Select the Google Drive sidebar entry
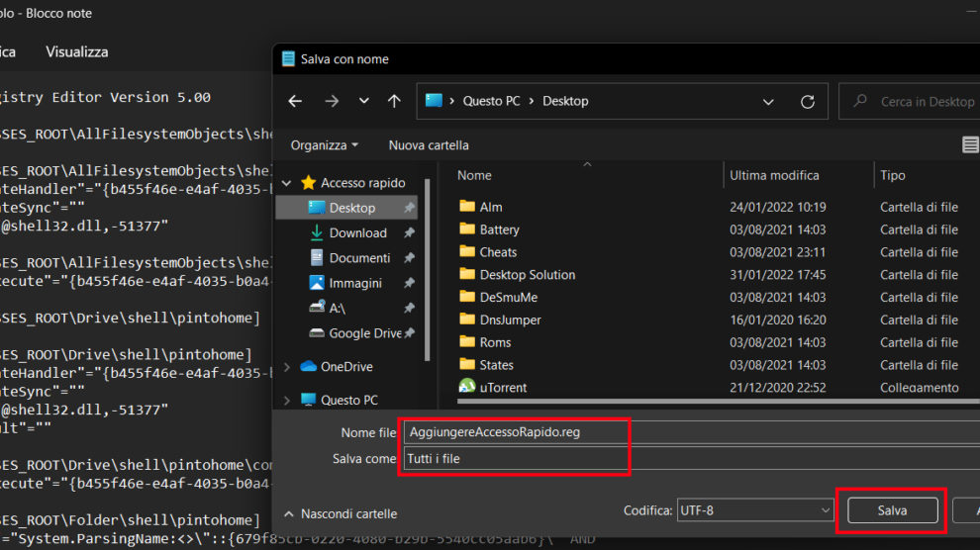This screenshot has width=980, height=550. (364, 333)
